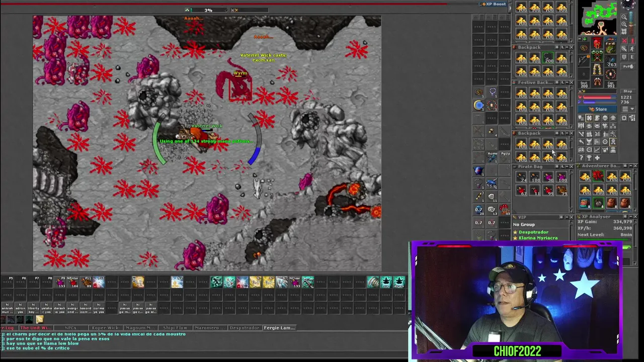
Task: Click the XP Boost button
Action: point(493,4)
